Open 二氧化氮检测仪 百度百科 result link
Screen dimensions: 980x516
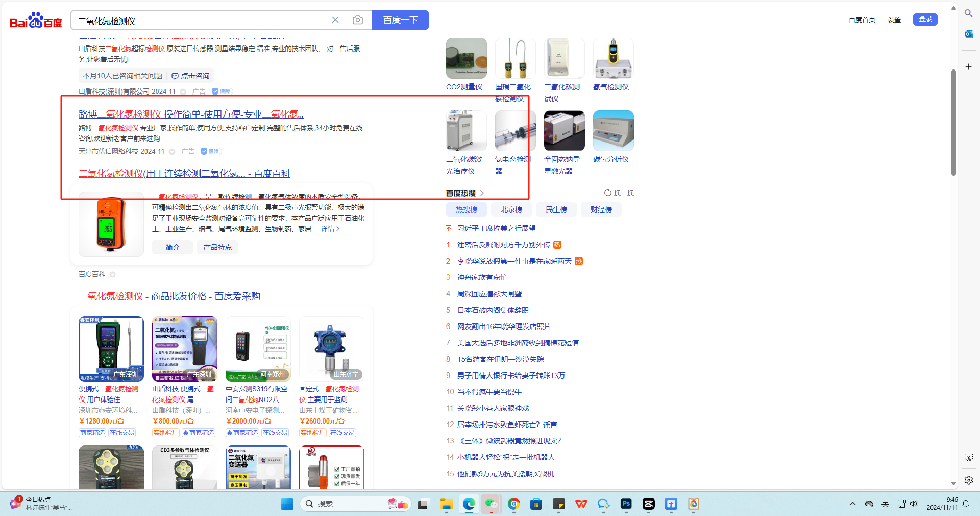[184, 174]
